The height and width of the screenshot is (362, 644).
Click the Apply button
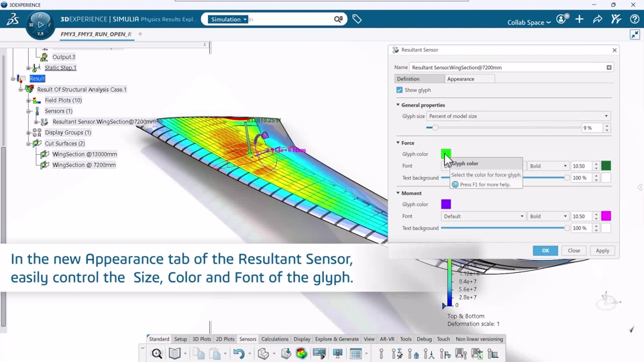tap(602, 251)
